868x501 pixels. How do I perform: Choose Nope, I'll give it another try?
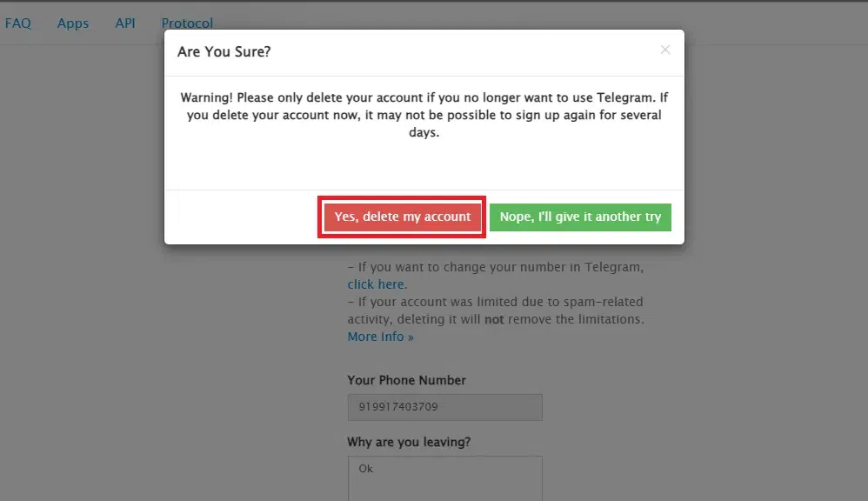[580, 217]
